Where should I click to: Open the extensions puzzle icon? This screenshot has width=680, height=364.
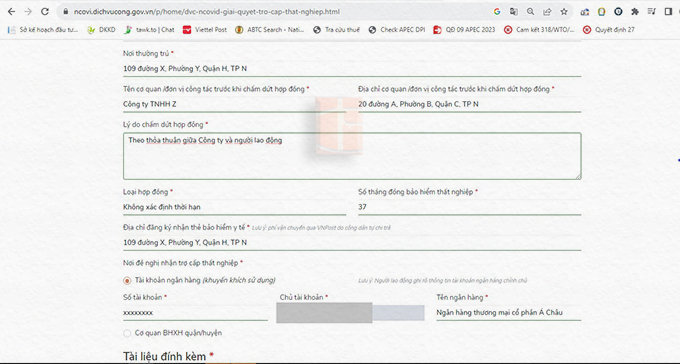[635, 12]
